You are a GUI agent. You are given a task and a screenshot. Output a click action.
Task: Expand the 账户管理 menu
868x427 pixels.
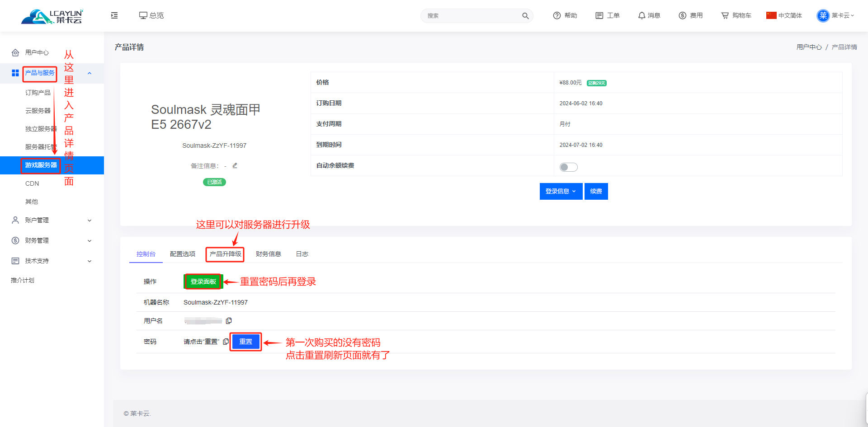tap(52, 220)
